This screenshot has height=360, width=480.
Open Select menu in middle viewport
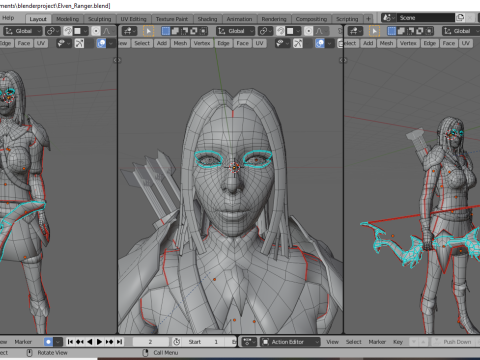(x=142, y=43)
